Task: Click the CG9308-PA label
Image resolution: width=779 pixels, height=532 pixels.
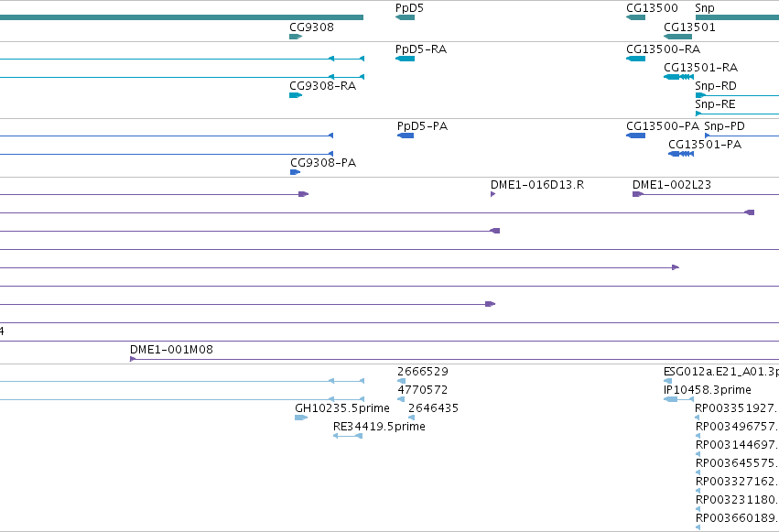Action: (323, 163)
